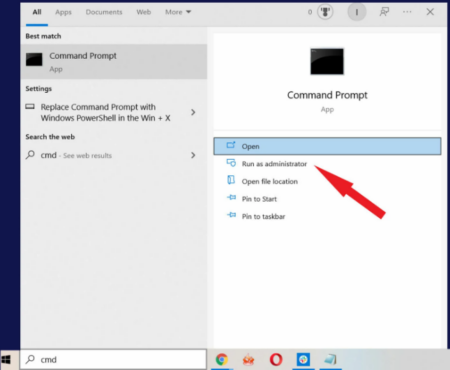
Task: Click the Settings heading in results
Action: coord(39,89)
